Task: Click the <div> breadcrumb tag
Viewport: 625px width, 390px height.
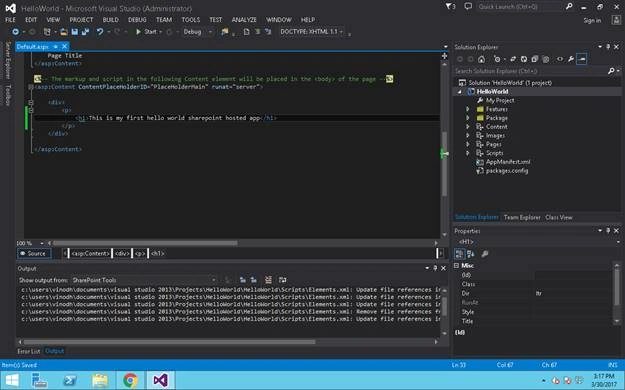Action: coord(122,253)
